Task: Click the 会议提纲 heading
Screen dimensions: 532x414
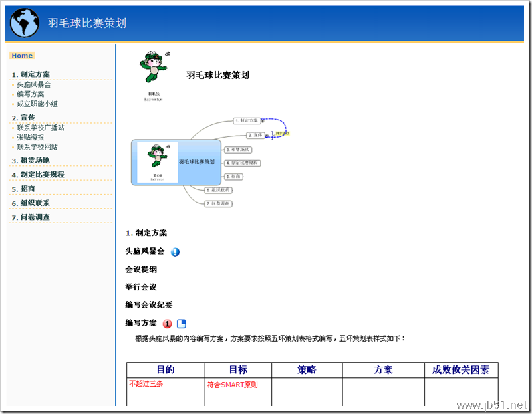Action: [x=141, y=270]
